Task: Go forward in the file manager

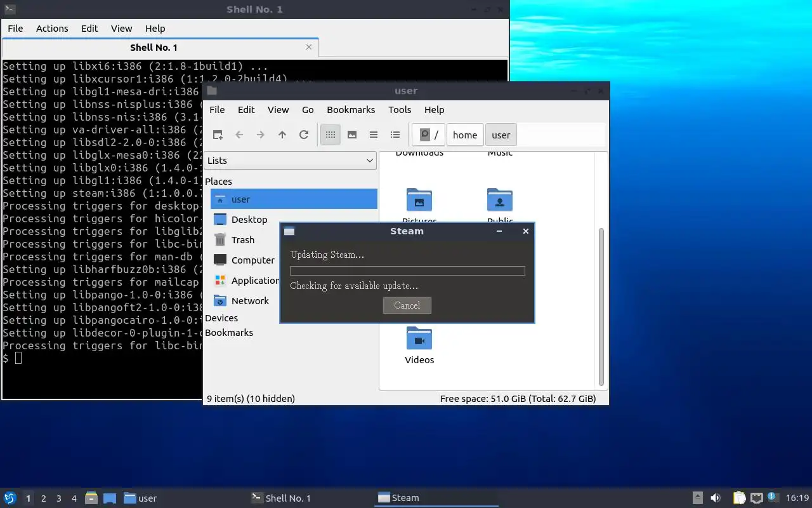Action: pos(261,135)
